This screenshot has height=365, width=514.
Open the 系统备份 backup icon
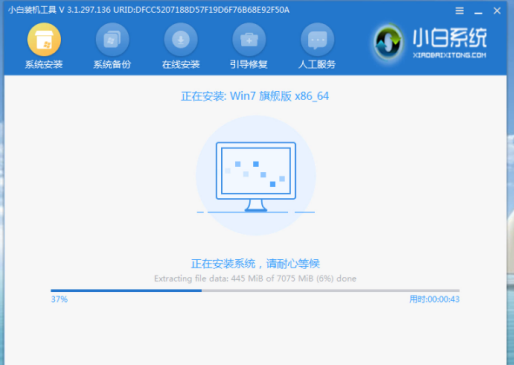pyautogui.click(x=112, y=40)
